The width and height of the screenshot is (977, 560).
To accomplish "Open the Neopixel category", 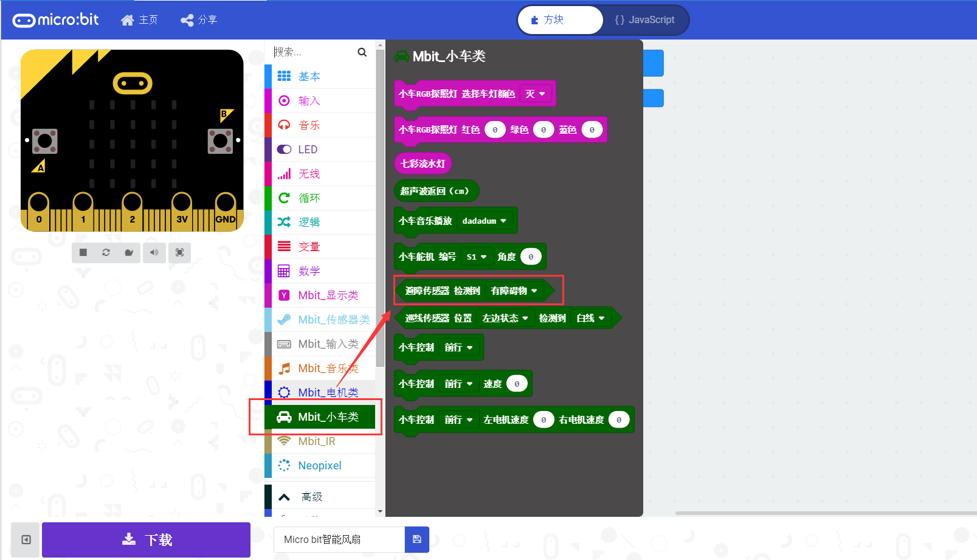I will (x=320, y=466).
